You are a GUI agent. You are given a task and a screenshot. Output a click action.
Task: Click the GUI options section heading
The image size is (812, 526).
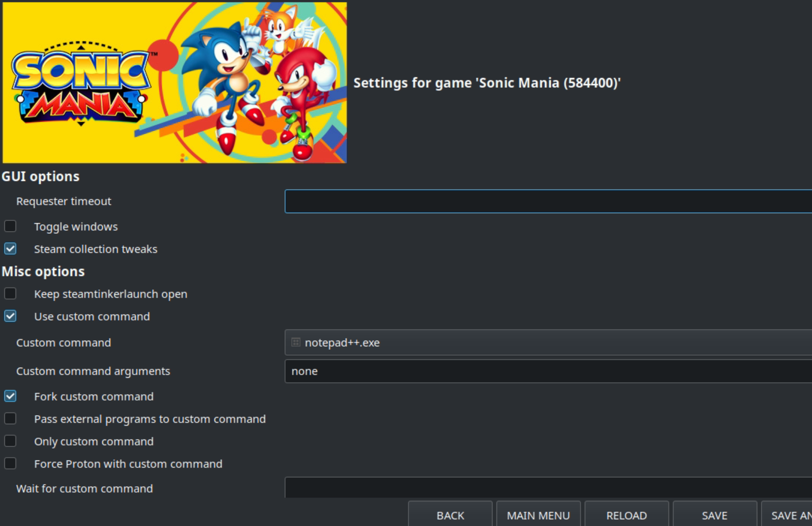tap(40, 176)
